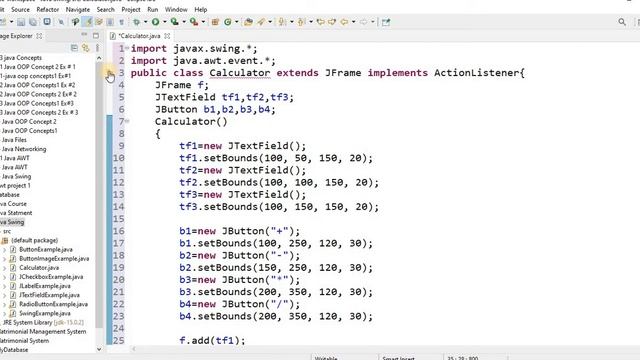Click the Next Annotation icon
This screenshot has width=640, height=360.
pyautogui.click(x=282, y=22)
